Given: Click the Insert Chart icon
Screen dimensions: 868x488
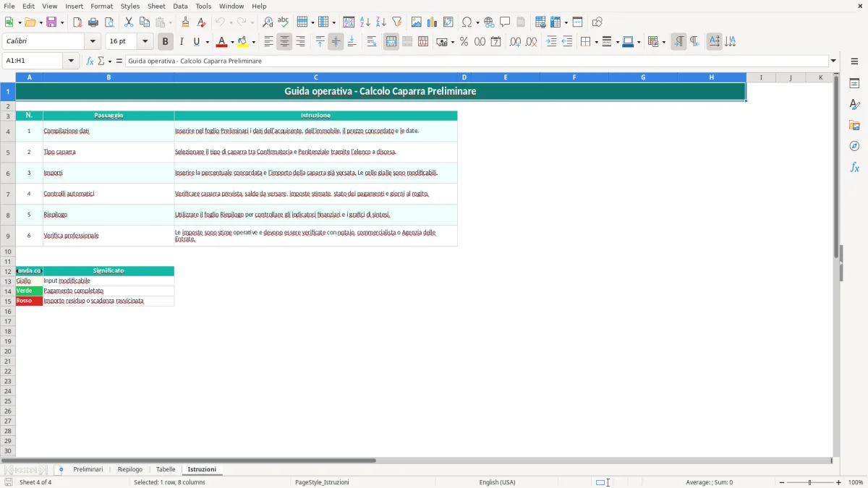Looking at the screenshot, I should tap(433, 22).
